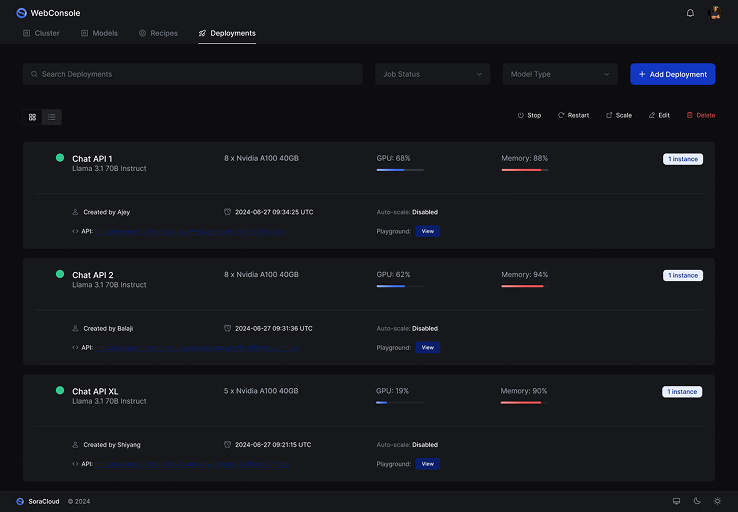738x512 pixels.
Task: Select the Chat API 1 title
Action: pyautogui.click(x=92, y=159)
